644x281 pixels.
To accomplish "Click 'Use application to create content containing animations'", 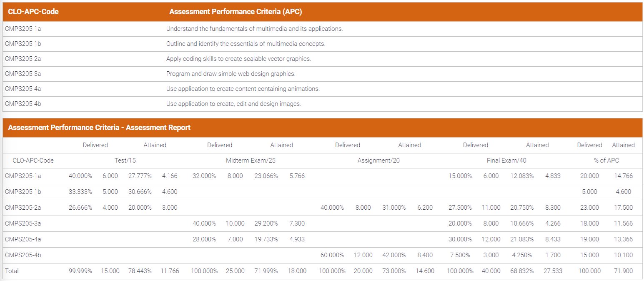I will click(243, 89).
